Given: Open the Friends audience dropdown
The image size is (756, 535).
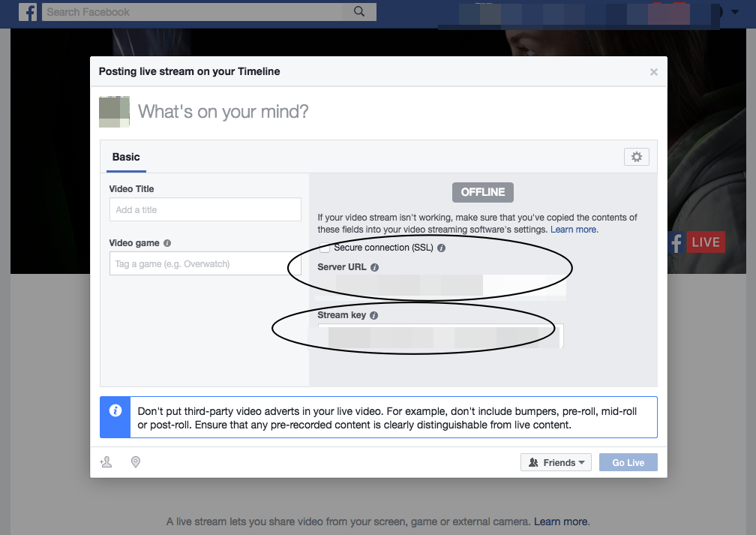Looking at the screenshot, I should point(556,462).
